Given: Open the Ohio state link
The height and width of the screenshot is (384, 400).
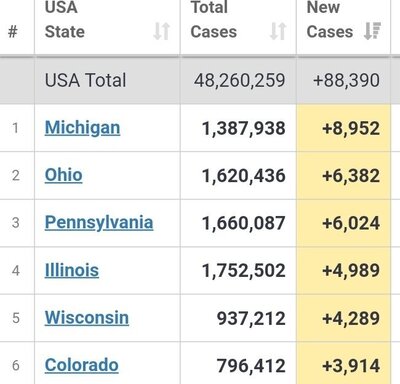Looking at the screenshot, I should (x=63, y=175).
